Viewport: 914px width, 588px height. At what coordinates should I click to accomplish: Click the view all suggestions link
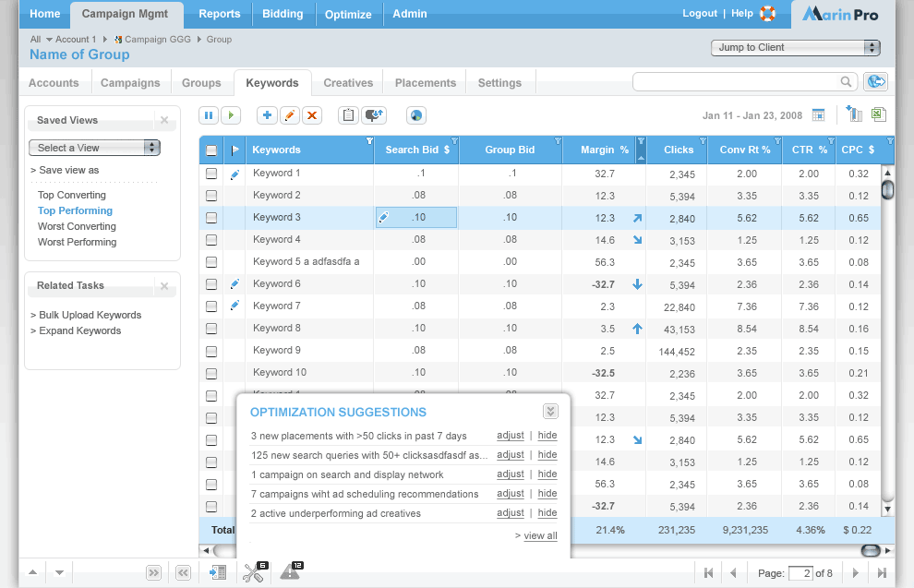click(x=540, y=535)
